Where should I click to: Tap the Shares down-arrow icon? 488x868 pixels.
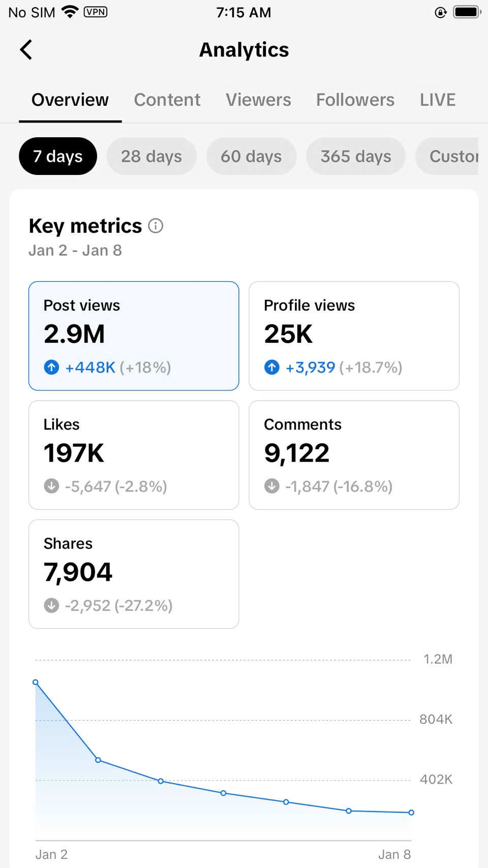(x=51, y=605)
